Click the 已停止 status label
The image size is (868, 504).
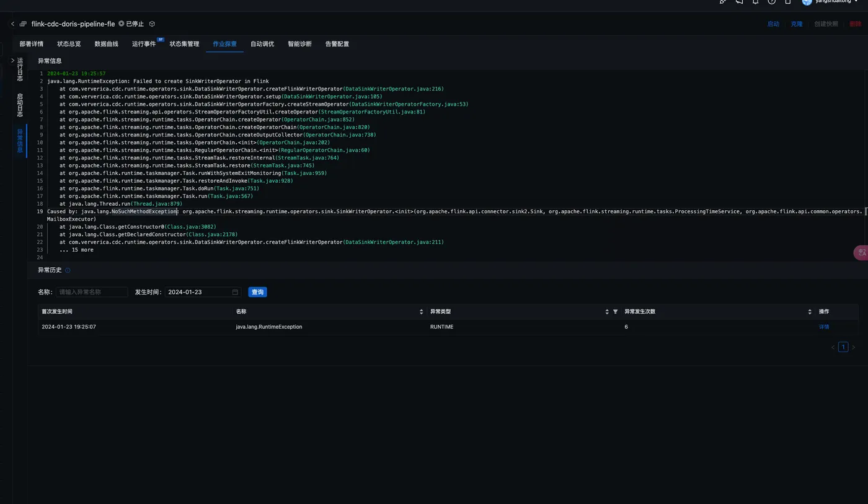(135, 24)
